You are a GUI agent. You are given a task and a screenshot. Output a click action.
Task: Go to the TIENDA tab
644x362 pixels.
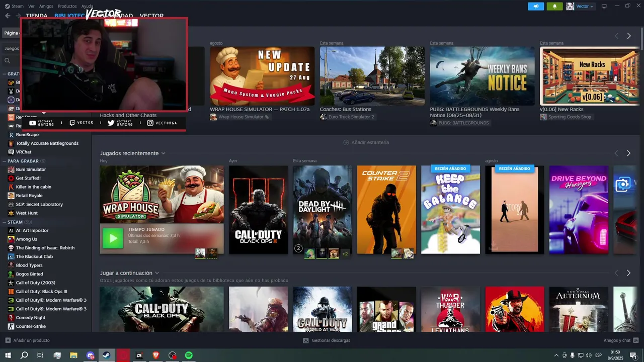pos(37,16)
